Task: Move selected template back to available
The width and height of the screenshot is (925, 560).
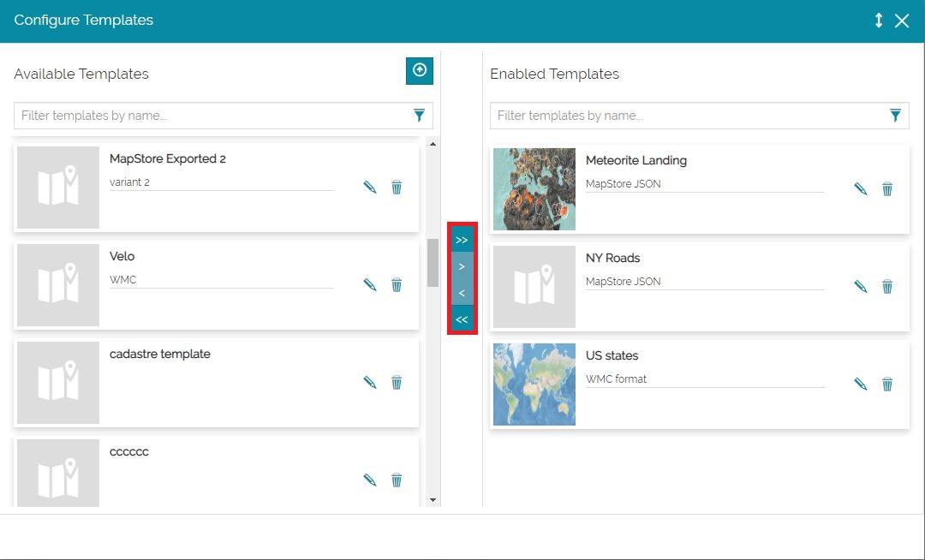Action: click(462, 293)
